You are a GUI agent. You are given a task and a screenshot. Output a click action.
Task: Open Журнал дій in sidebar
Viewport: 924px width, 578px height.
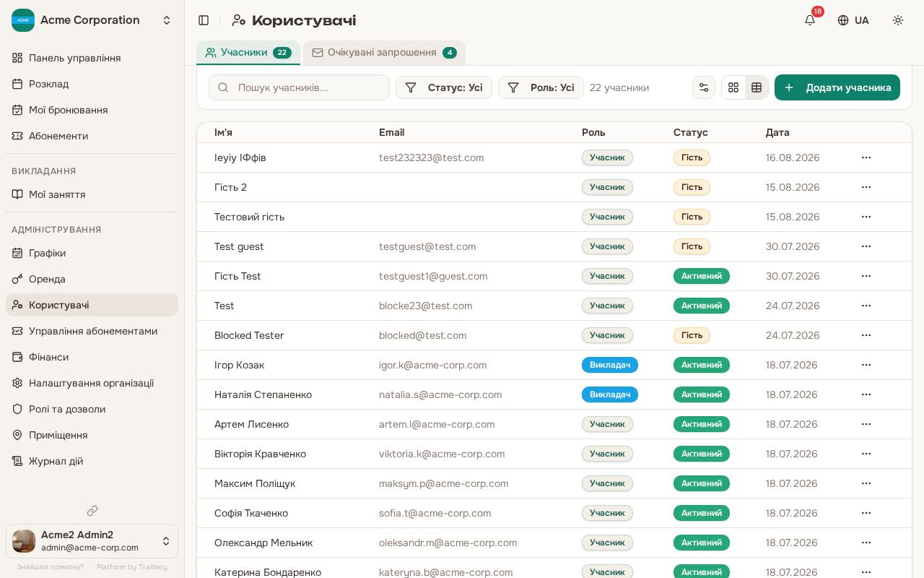click(x=92, y=461)
